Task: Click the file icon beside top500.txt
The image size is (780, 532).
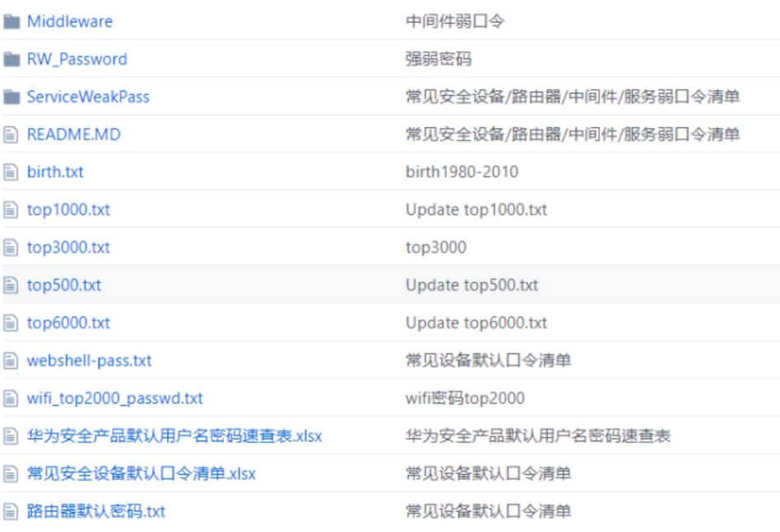Action: click(x=11, y=285)
